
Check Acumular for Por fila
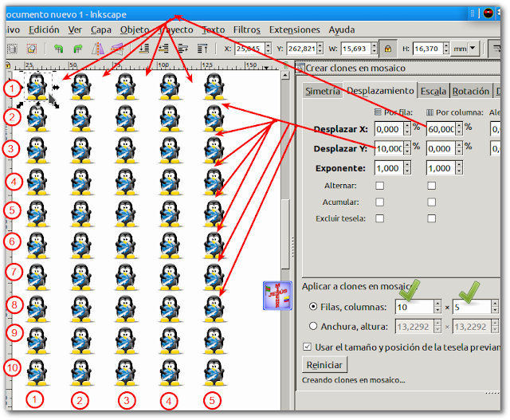[379, 202]
